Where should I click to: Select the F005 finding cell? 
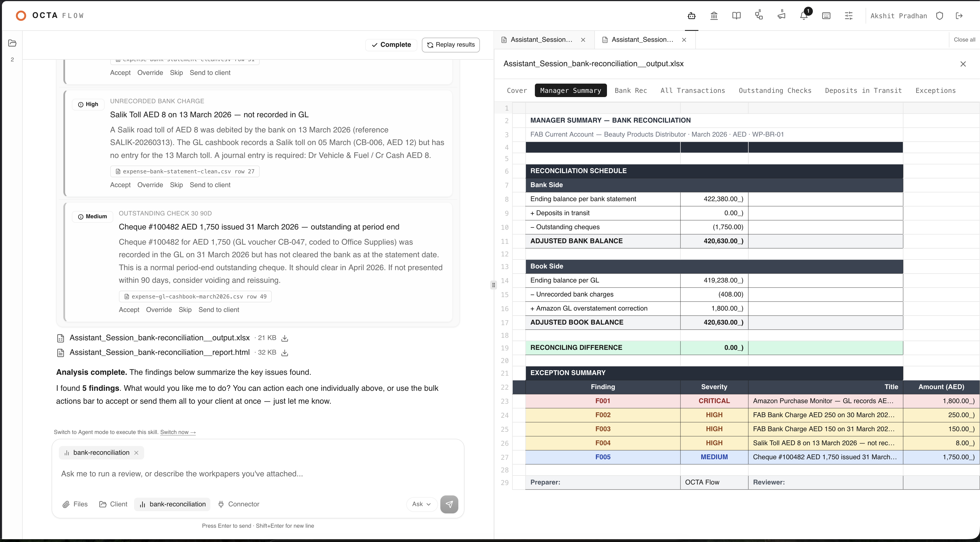pos(602,457)
